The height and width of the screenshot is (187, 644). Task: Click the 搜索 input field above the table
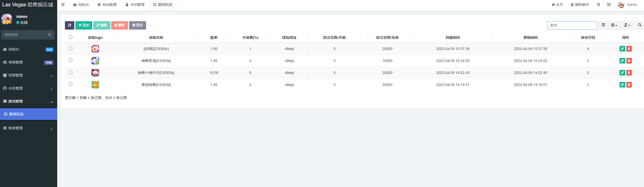pyautogui.click(x=572, y=25)
